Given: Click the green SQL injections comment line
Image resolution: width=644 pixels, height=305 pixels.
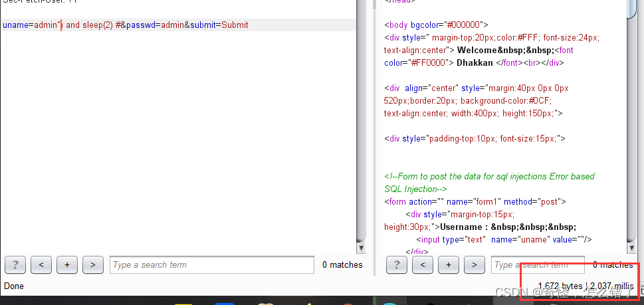Looking at the screenshot, I should coord(489,183).
